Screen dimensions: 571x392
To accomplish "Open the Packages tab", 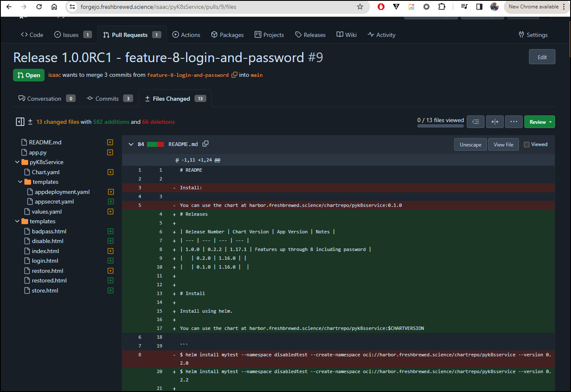I will (x=227, y=35).
